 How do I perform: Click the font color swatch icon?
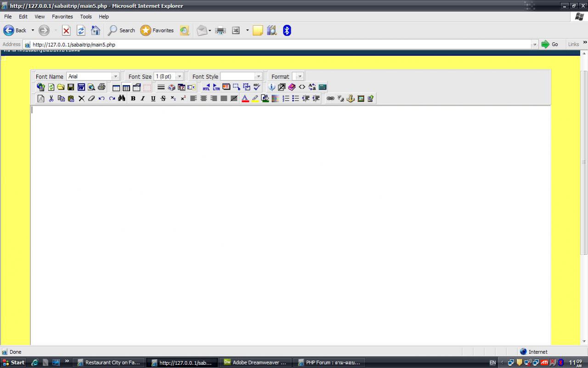click(x=245, y=98)
